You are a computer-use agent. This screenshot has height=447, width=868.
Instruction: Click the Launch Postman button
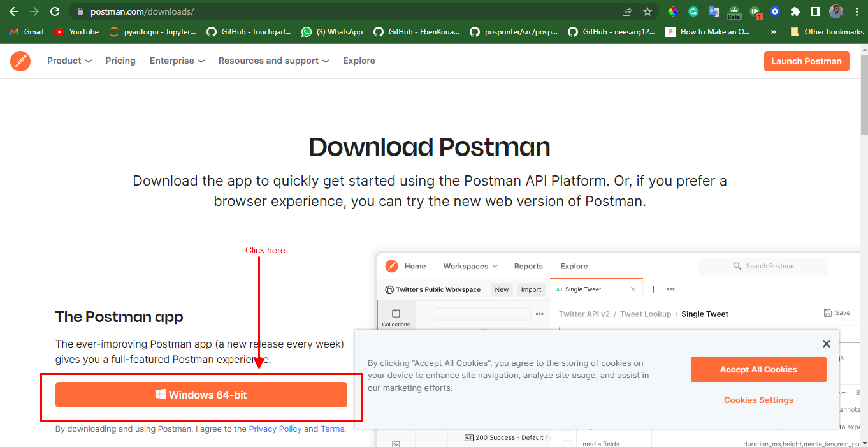pos(806,61)
